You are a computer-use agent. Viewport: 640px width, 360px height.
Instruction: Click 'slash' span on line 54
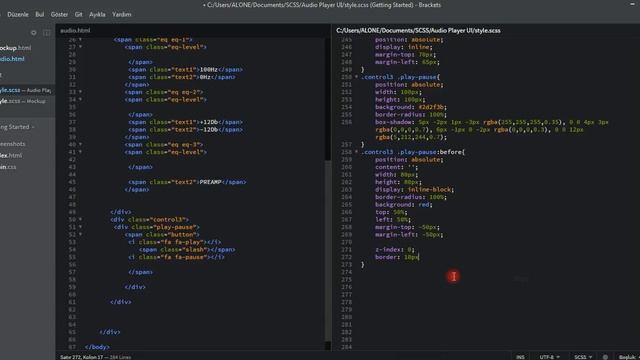(187, 249)
